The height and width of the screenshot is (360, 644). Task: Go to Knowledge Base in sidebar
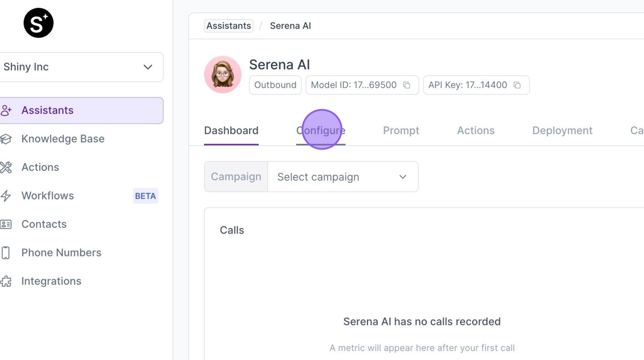(x=63, y=139)
